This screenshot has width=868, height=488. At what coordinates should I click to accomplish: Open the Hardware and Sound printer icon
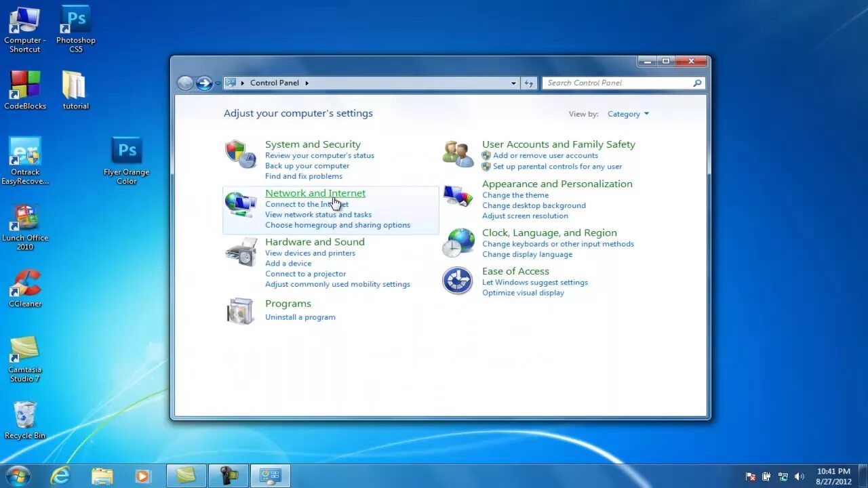point(241,251)
